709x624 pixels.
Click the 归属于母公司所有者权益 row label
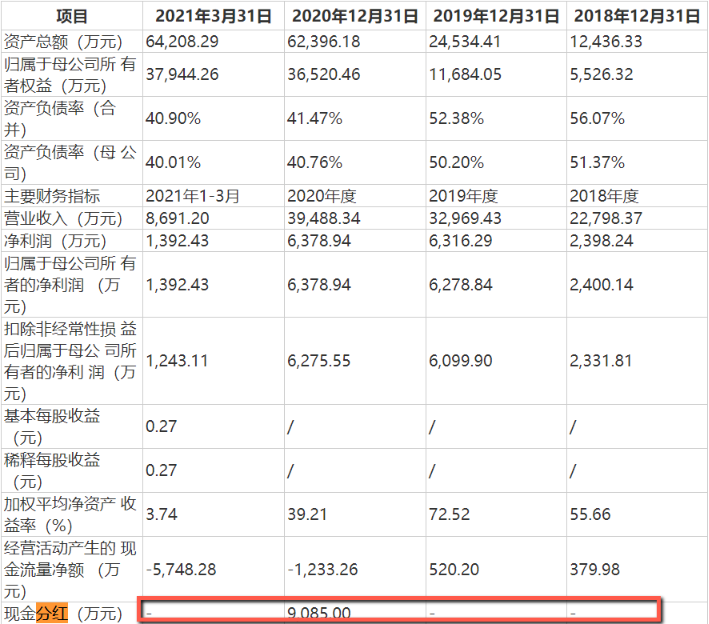(70, 75)
